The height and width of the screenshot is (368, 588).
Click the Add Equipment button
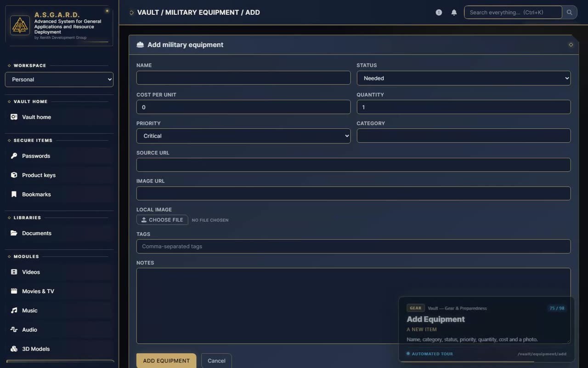tap(166, 361)
